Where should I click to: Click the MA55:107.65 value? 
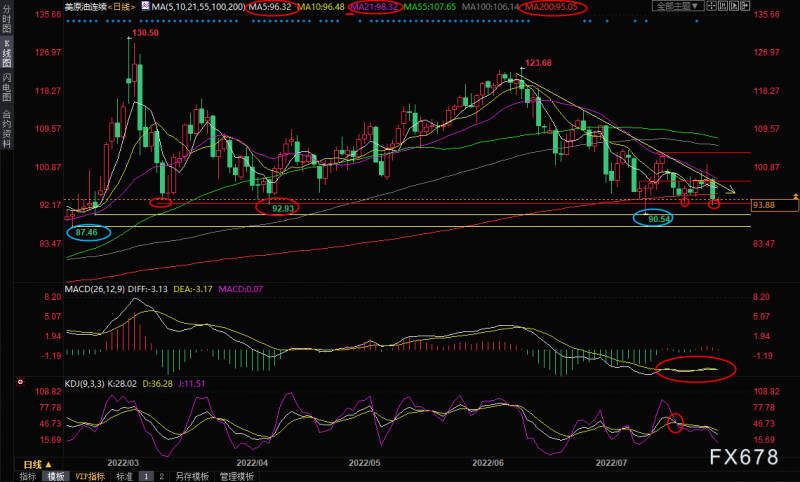point(430,7)
